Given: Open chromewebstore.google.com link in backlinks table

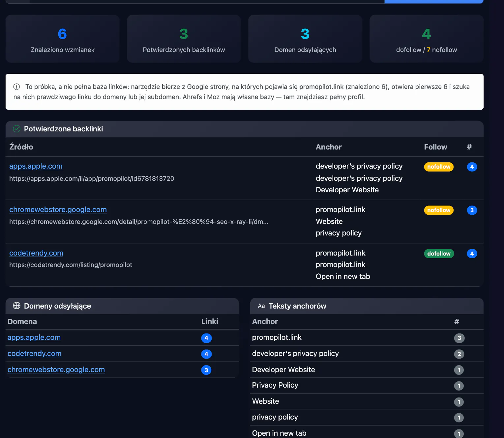Looking at the screenshot, I should pyautogui.click(x=58, y=210).
